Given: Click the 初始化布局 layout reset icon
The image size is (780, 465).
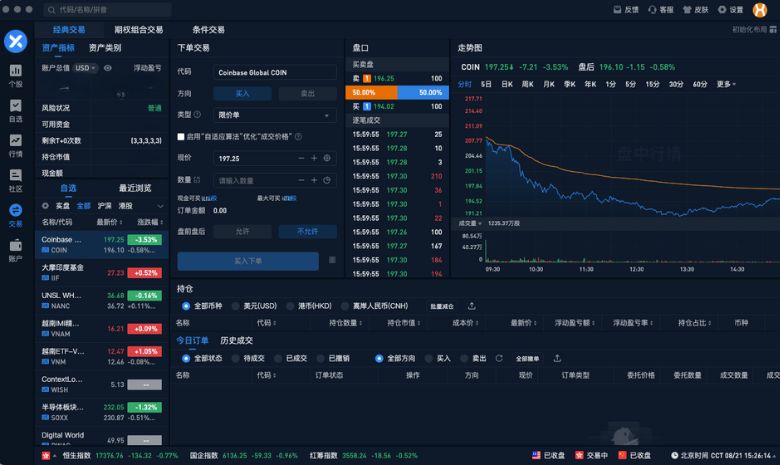Looking at the screenshot, I should click(x=773, y=29).
